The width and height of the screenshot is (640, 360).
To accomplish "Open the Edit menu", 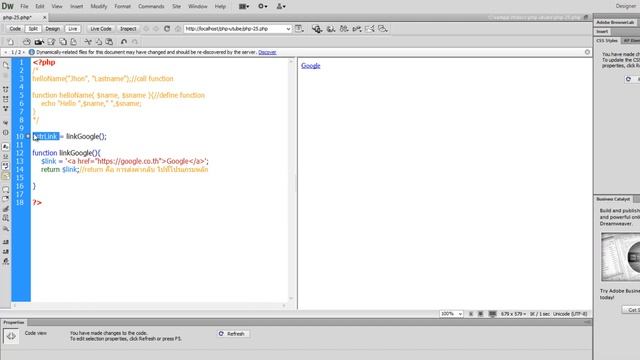I will [x=40, y=7].
